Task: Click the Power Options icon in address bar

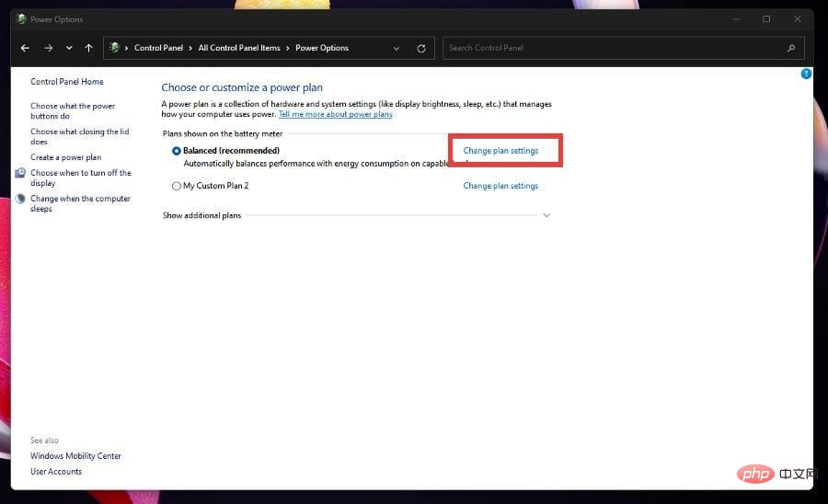Action: 114,48
